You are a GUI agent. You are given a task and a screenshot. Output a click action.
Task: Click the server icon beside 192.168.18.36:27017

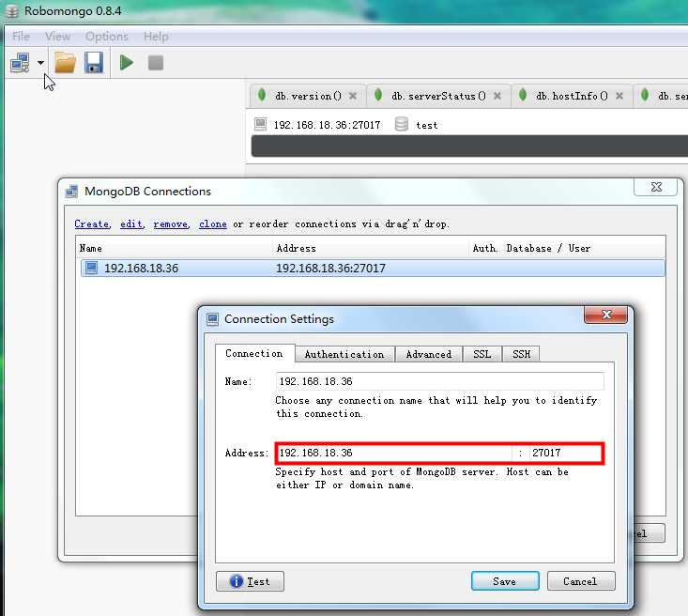(x=260, y=124)
